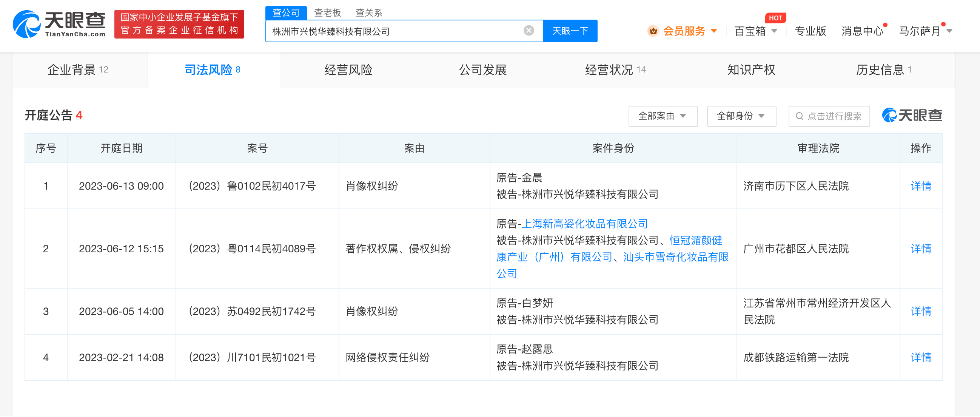Click the 开庭日期 column header

[x=121, y=148]
